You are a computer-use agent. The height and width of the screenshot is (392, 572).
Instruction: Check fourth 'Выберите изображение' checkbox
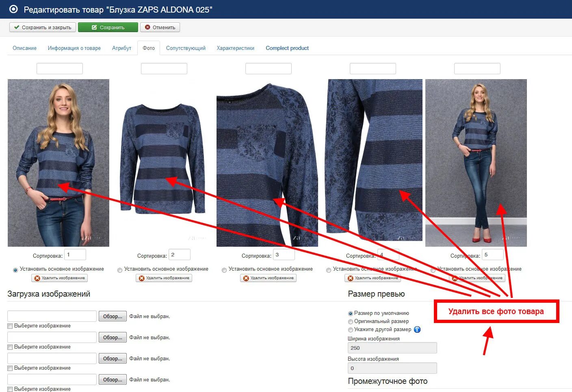tap(10, 389)
